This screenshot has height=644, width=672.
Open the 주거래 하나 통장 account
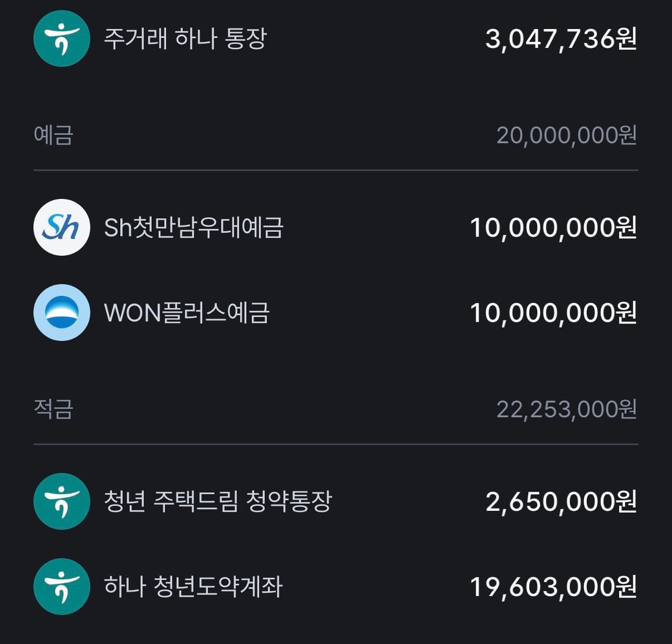tap(185, 39)
